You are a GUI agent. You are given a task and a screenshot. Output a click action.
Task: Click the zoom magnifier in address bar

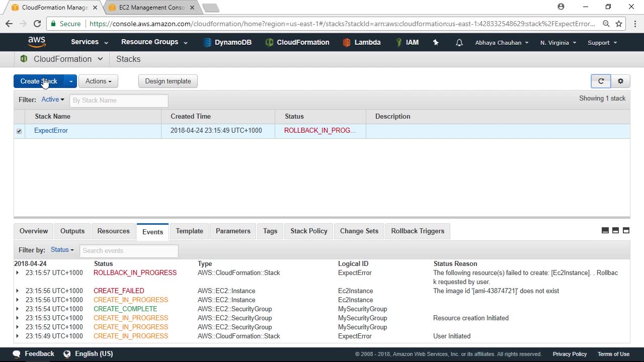[x=606, y=24]
